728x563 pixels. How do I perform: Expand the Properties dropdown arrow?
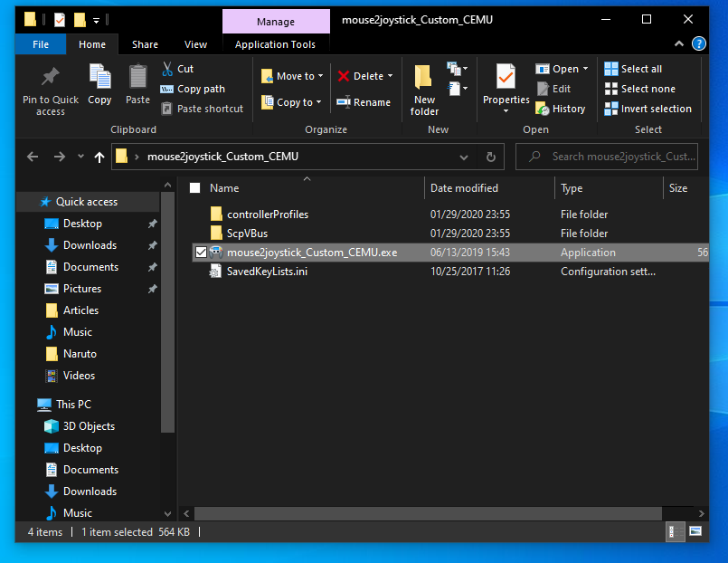click(506, 111)
